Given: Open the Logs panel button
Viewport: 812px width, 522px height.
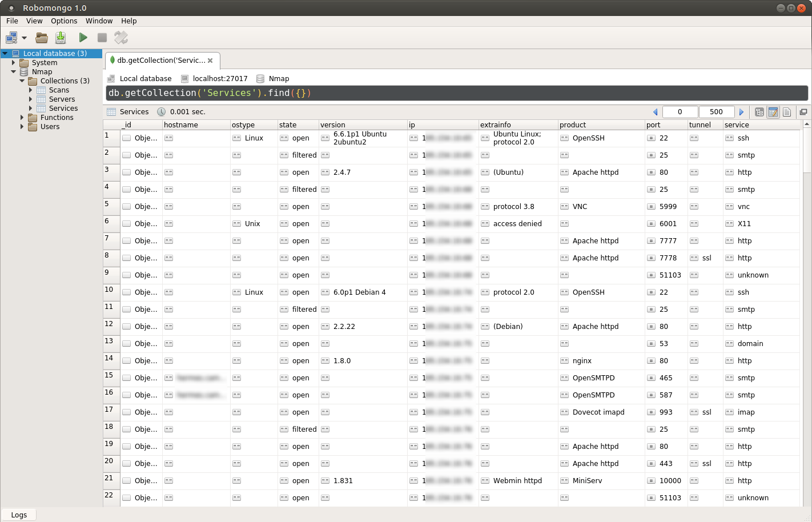Looking at the screenshot, I should coord(19,515).
